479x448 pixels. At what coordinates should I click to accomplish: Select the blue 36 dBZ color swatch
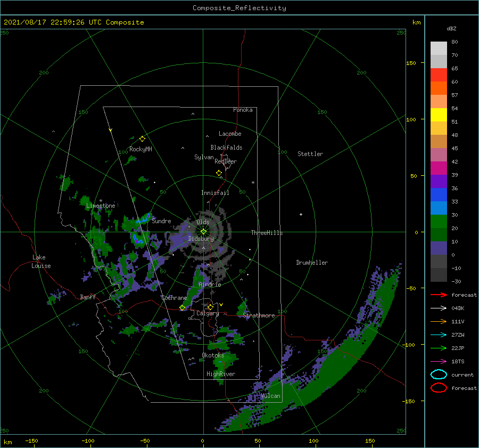(439, 195)
